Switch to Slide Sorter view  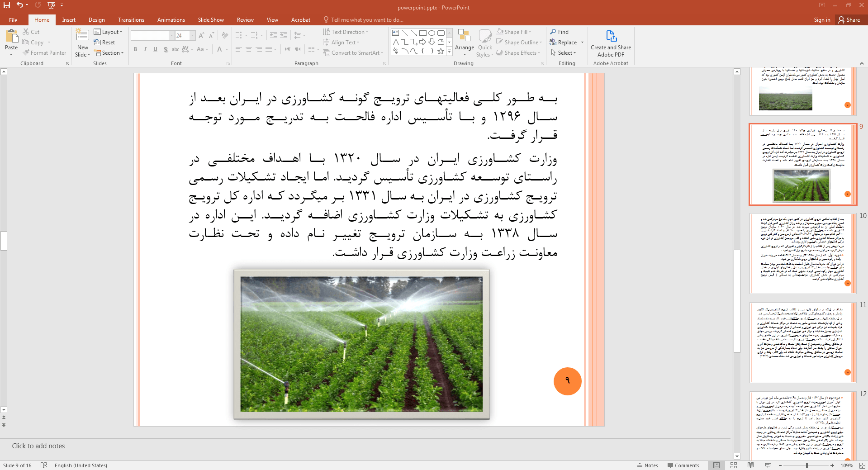734,465
